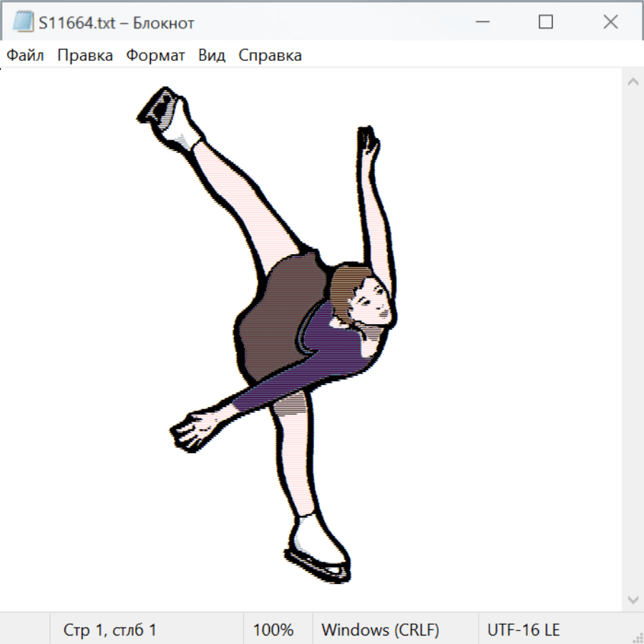Click the 'S11664.txt – Блокнот' title text
The height and width of the screenshot is (644, 644).
(116, 23)
